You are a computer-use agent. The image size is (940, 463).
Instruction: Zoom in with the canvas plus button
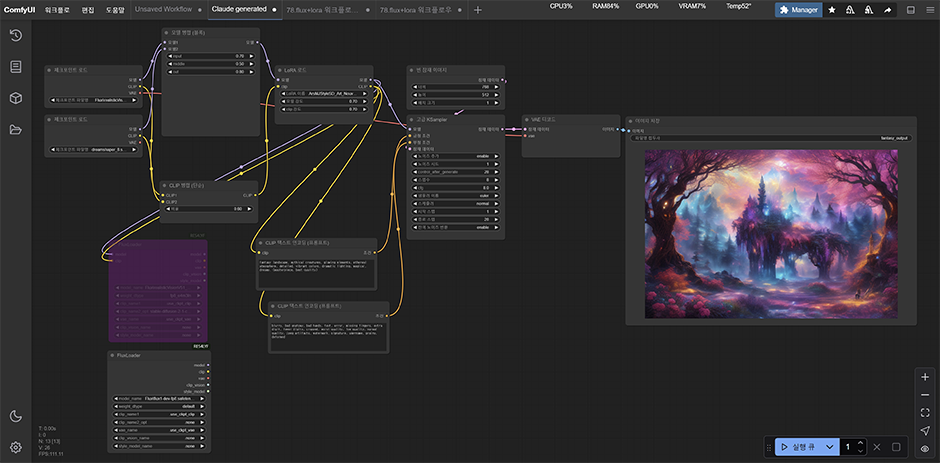coord(925,377)
